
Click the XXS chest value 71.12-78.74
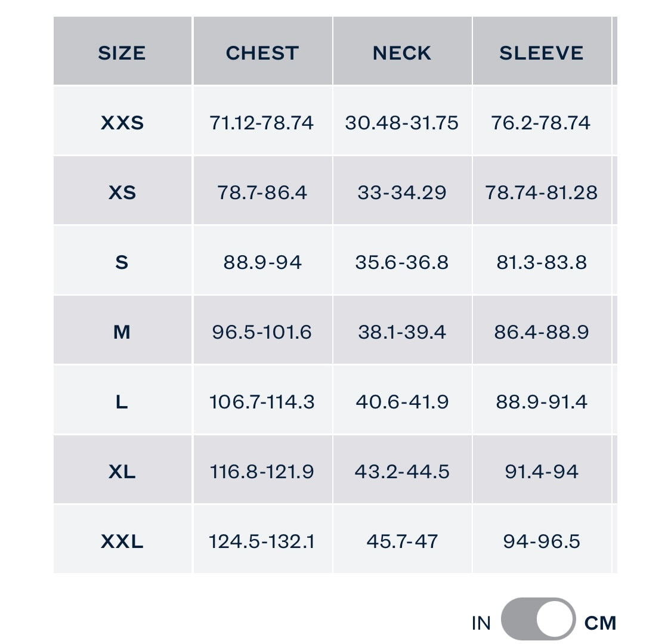tap(262, 123)
